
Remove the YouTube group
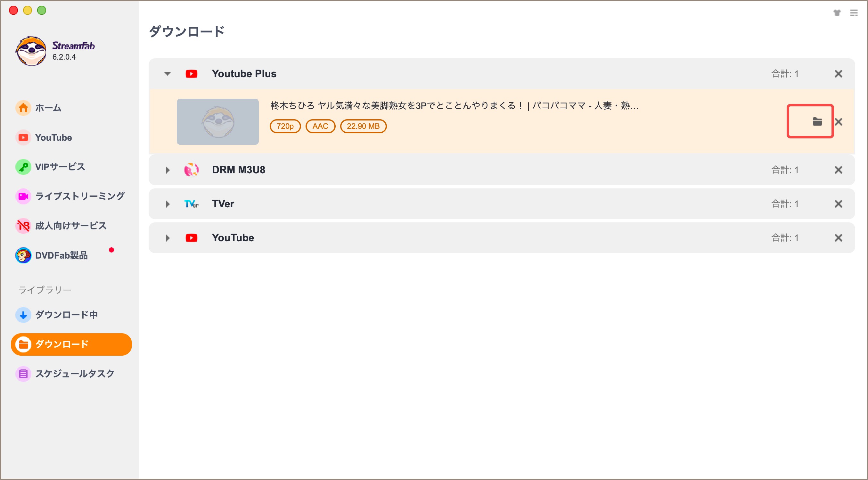pyautogui.click(x=838, y=238)
